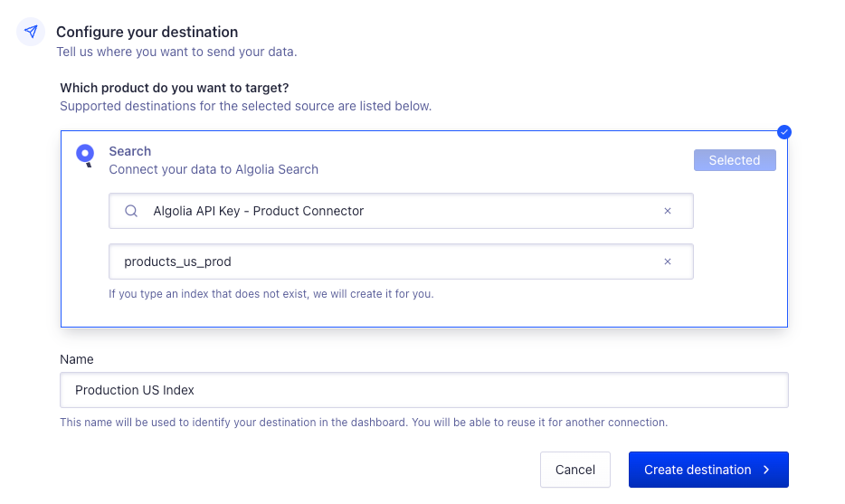
Task: Click the magnifier icon in API key field
Action: [x=131, y=211]
